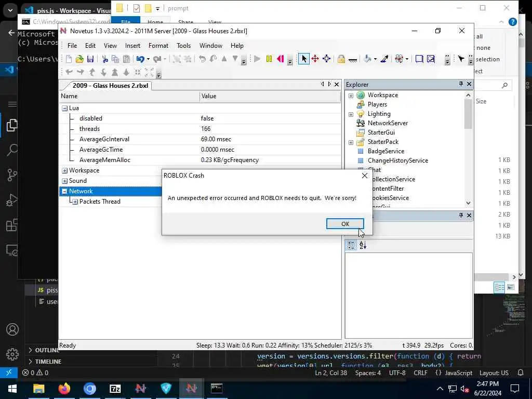Open VS Code Manage gear icon
532x399 pixels.
12,354
